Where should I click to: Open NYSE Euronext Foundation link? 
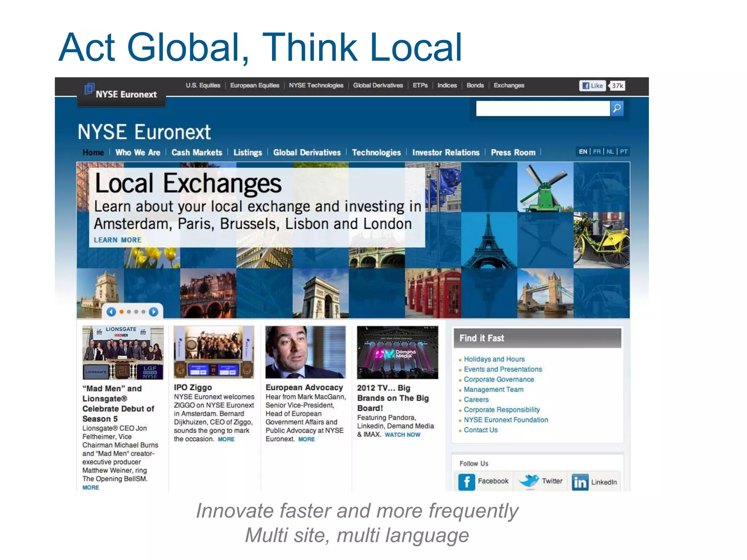point(506,420)
